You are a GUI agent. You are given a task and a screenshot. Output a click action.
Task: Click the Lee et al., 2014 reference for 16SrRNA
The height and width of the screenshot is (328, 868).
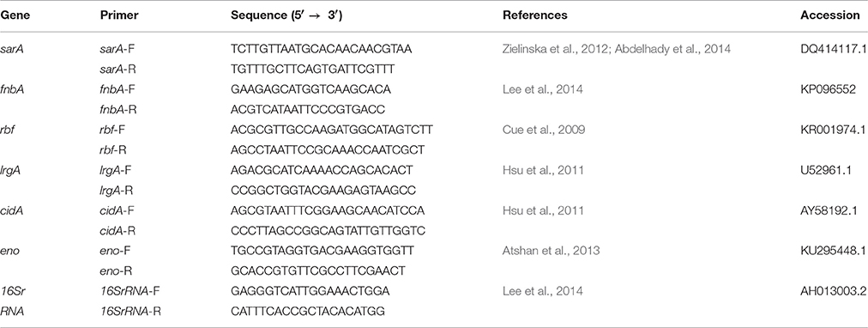point(542,291)
